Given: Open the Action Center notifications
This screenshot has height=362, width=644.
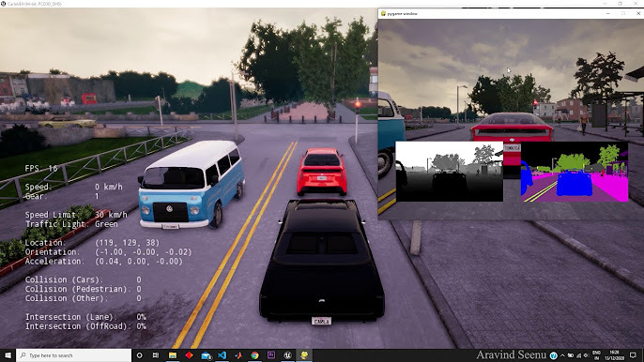Looking at the screenshot, I should coord(633,355).
